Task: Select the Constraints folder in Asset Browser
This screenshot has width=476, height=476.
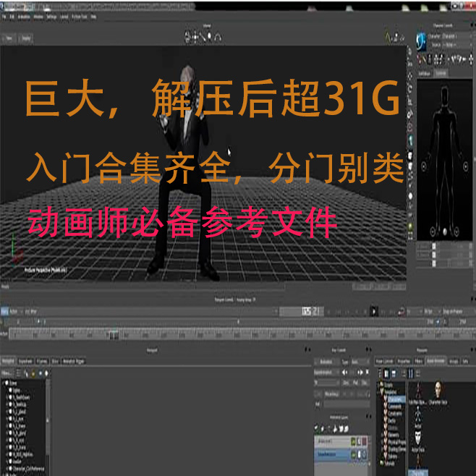Action: point(394,414)
